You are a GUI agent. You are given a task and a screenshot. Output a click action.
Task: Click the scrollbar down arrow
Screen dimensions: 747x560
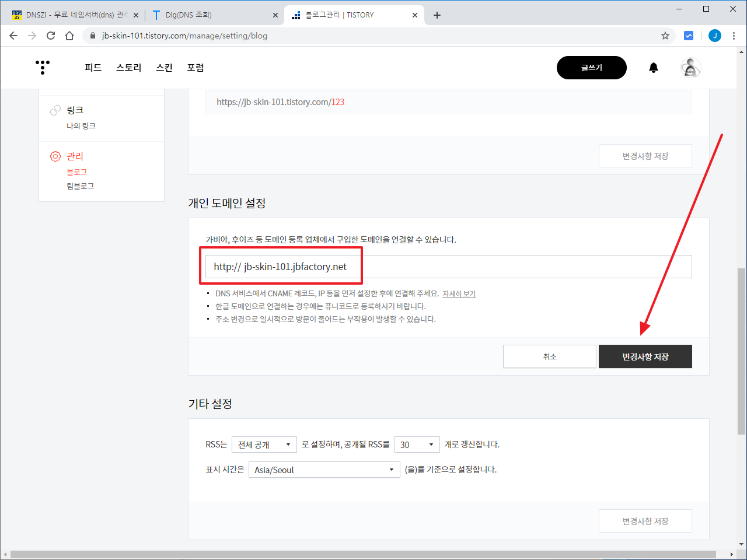[741, 544]
